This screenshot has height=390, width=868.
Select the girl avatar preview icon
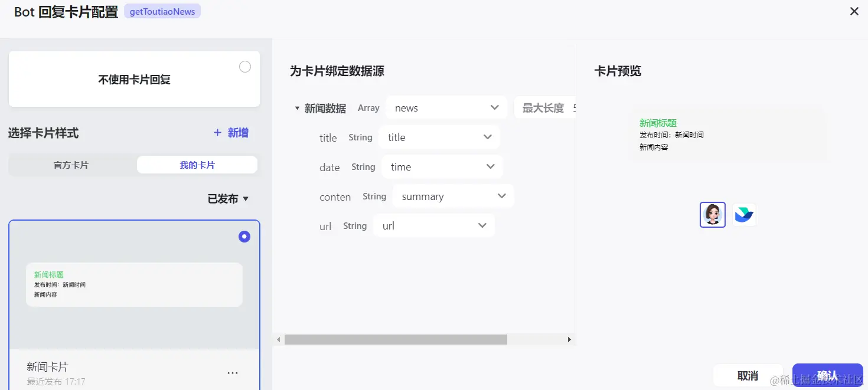[x=713, y=215]
